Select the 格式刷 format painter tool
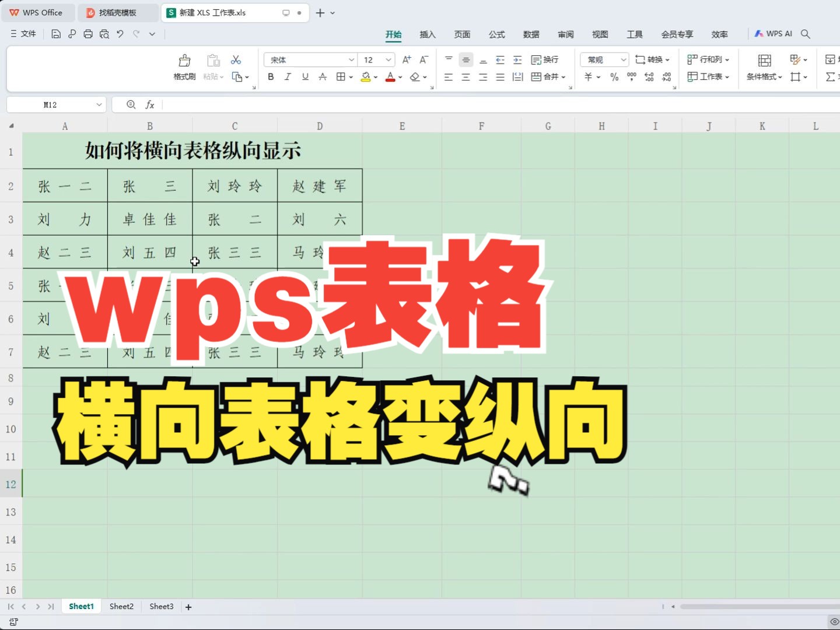The height and width of the screenshot is (630, 840). (184, 66)
